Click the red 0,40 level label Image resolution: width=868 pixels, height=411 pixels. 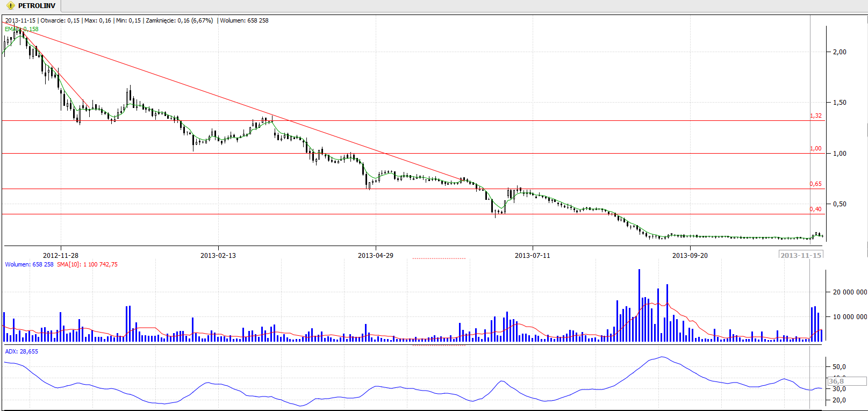coord(816,209)
